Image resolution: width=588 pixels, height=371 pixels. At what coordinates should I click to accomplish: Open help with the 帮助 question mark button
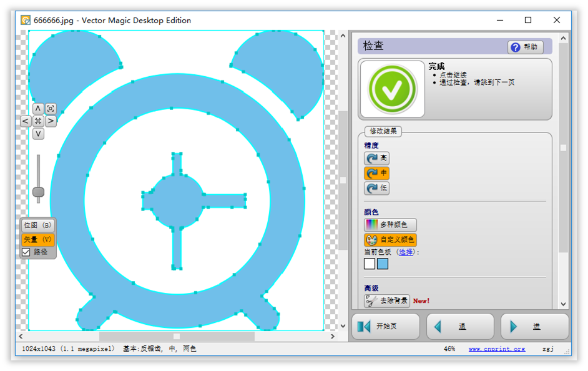(526, 47)
